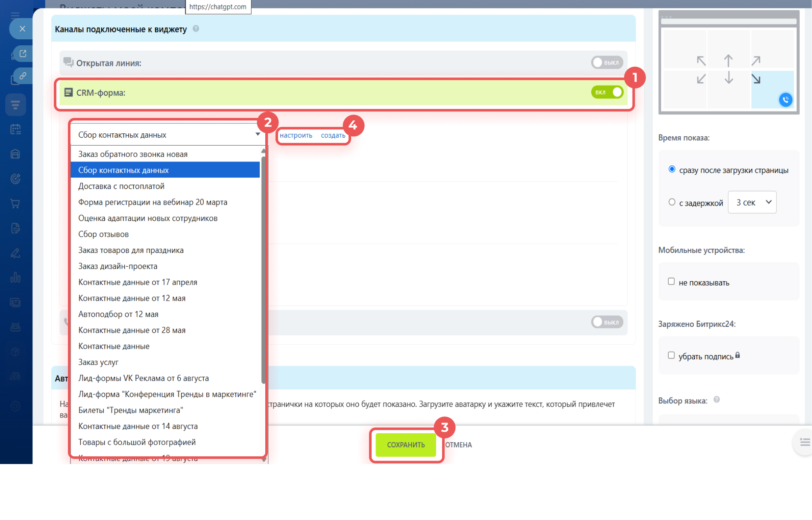
Task: Choose Контактные данные от 17 апреля
Action: click(165, 282)
